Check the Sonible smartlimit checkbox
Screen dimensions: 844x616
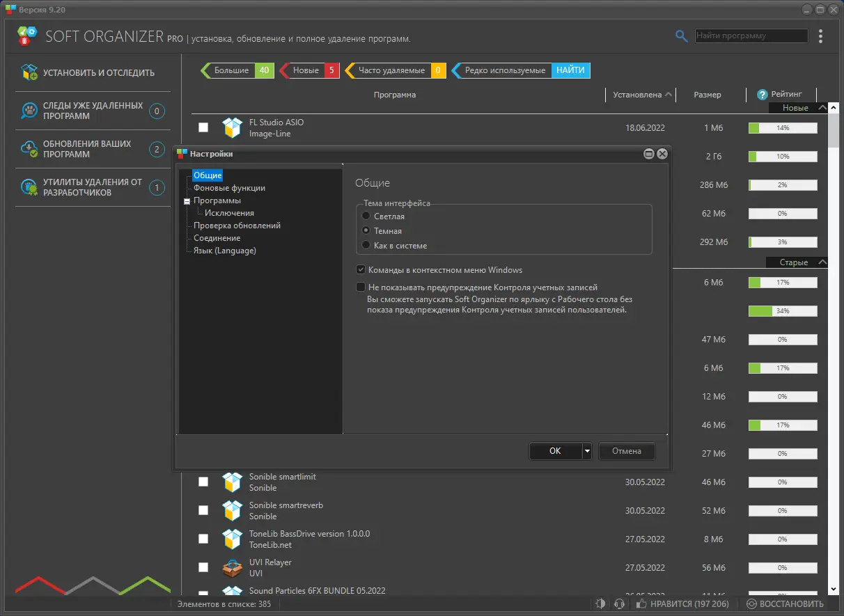pos(203,482)
